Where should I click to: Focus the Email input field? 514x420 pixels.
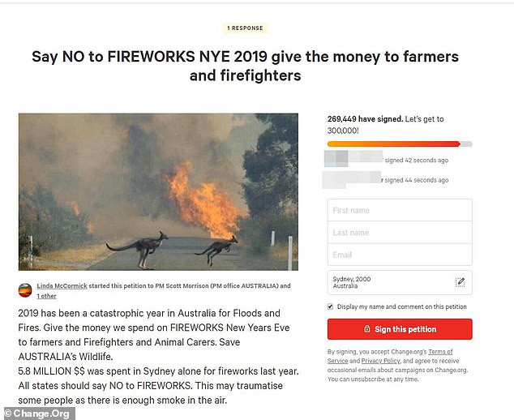(400, 255)
